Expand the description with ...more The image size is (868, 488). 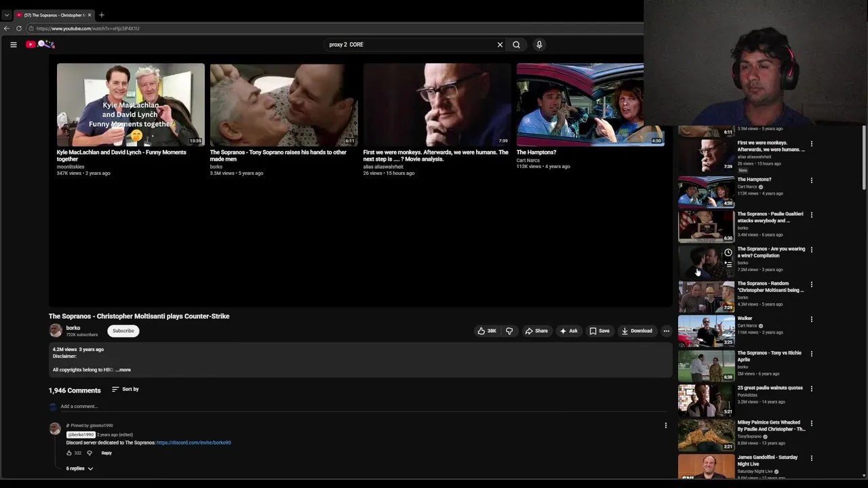[x=123, y=370]
